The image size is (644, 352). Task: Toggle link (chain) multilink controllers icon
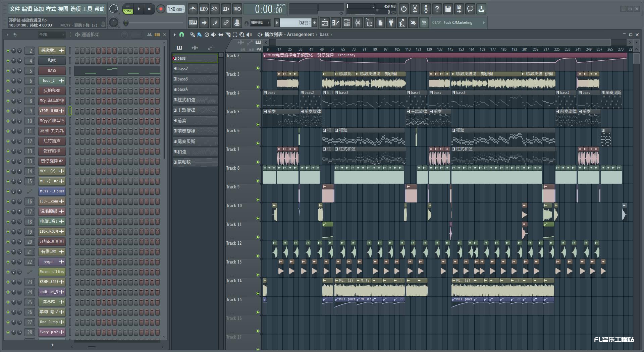pyautogui.click(x=226, y=23)
